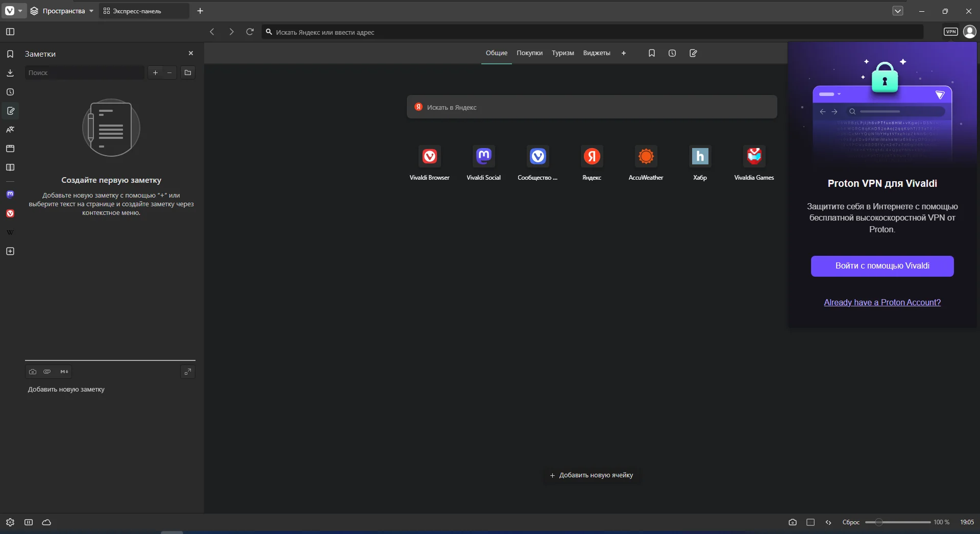The image size is (980, 534).
Task: Open the Vivaldi Browser speed dial
Action: (430, 163)
